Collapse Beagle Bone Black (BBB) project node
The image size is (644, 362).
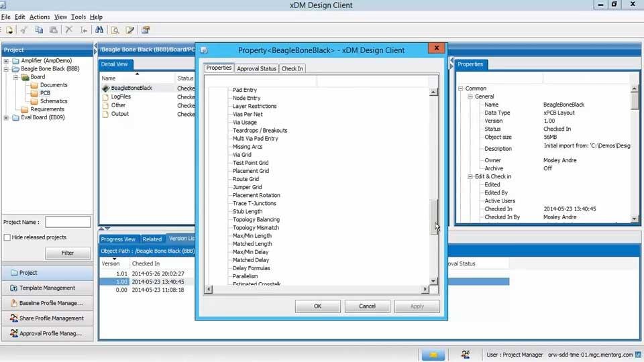[6, 69]
